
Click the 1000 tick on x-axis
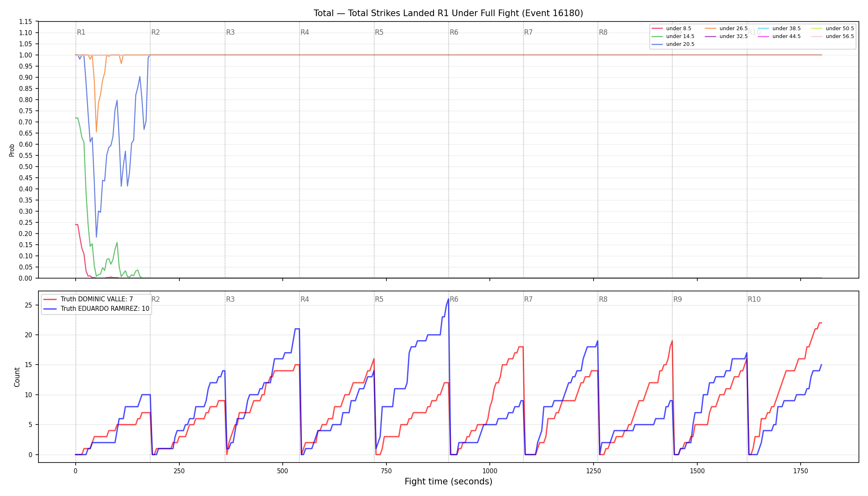click(x=490, y=471)
